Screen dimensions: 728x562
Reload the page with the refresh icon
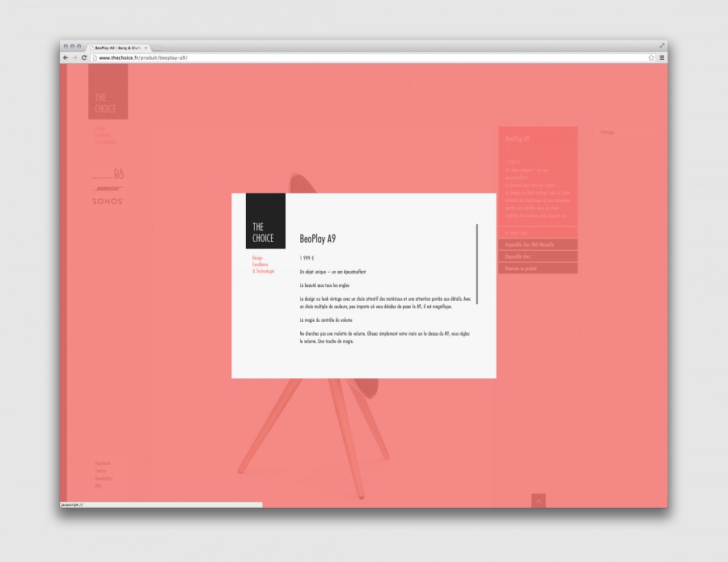tap(84, 57)
